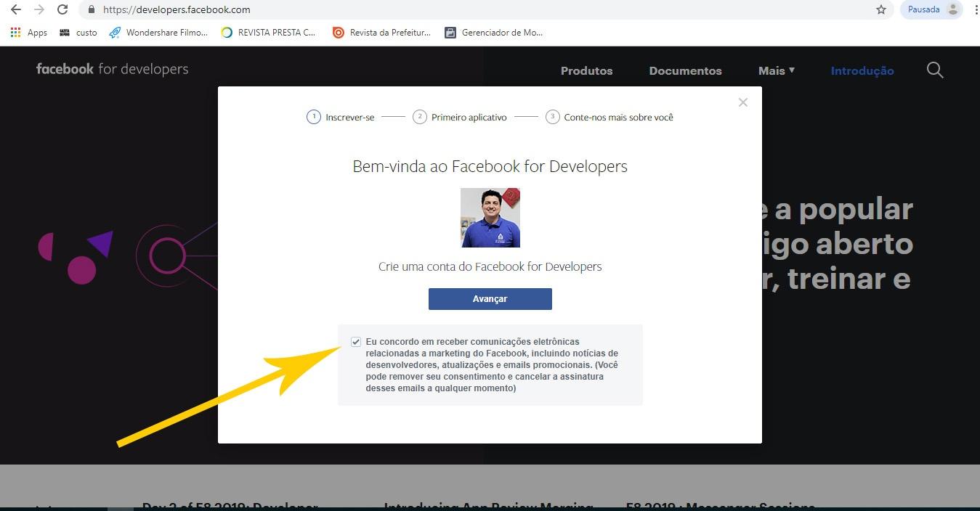Viewport: 980px width, 511px height.
Task: Open the Pausada profile button
Action: [x=931, y=9]
